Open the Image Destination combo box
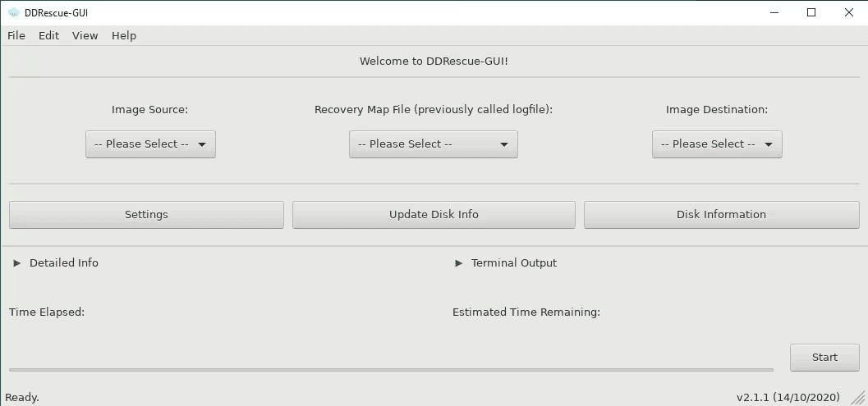This screenshot has width=868, height=406. coord(717,144)
